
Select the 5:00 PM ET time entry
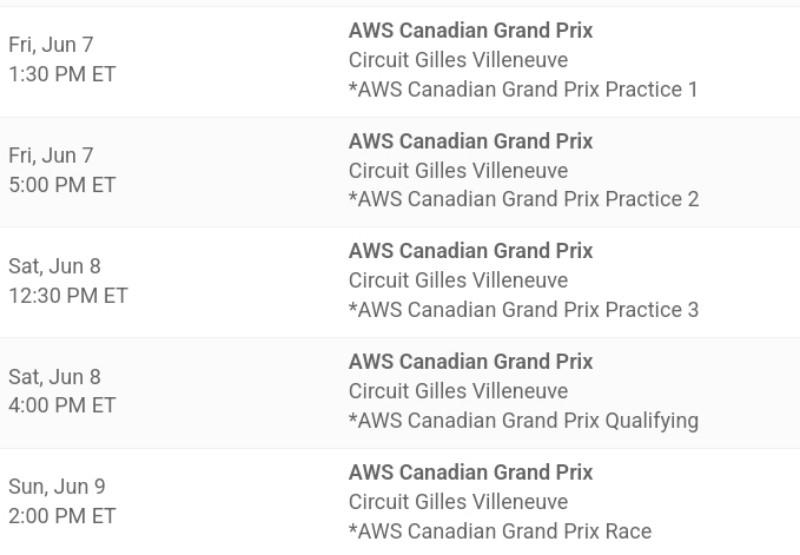[x=62, y=185]
